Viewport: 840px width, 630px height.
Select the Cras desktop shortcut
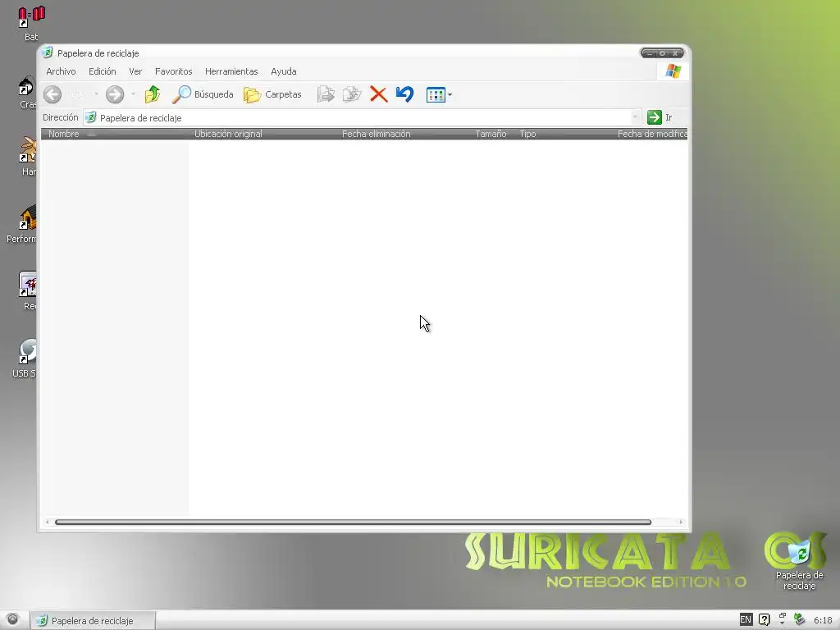click(27, 92)
